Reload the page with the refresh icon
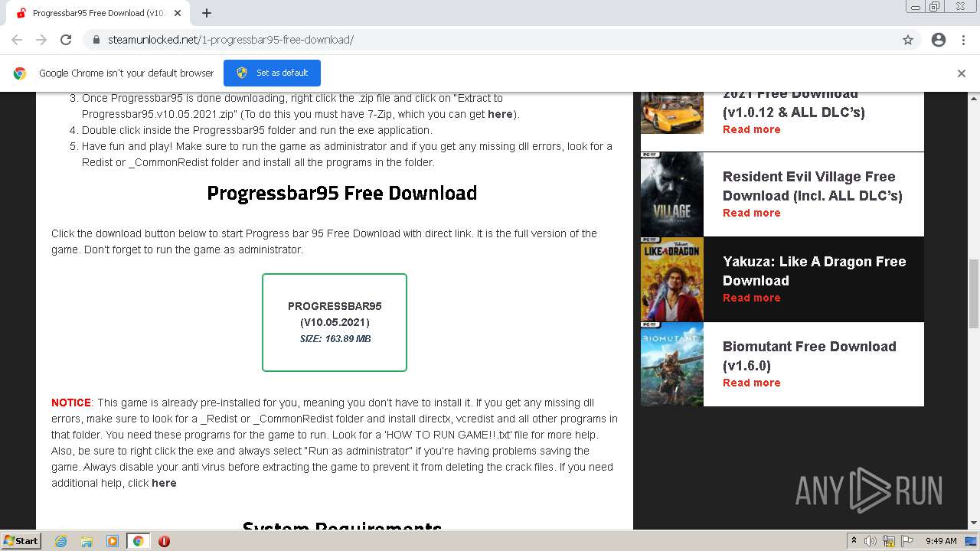980x551 pixels. (x=66, y=40)
